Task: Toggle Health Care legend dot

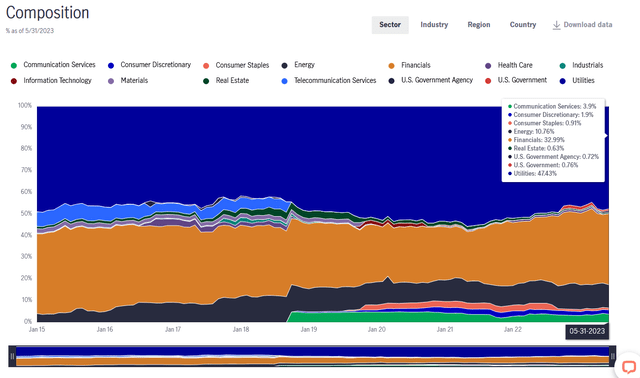Action: pyautogui.click(x=488, y=65)
